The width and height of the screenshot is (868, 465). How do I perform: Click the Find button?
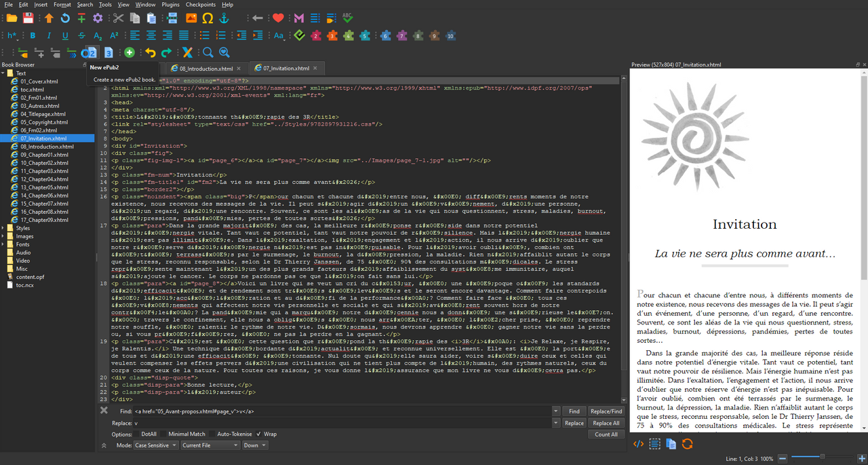[574, 411]
